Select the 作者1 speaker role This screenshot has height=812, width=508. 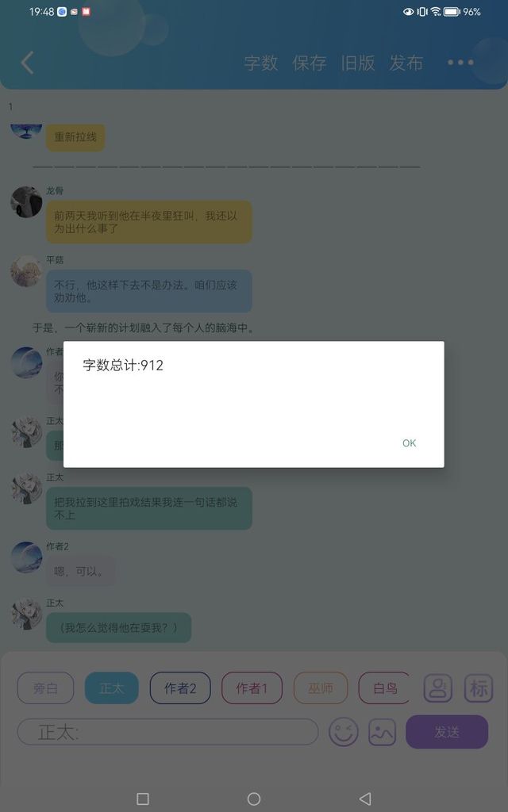coord(252,688)
